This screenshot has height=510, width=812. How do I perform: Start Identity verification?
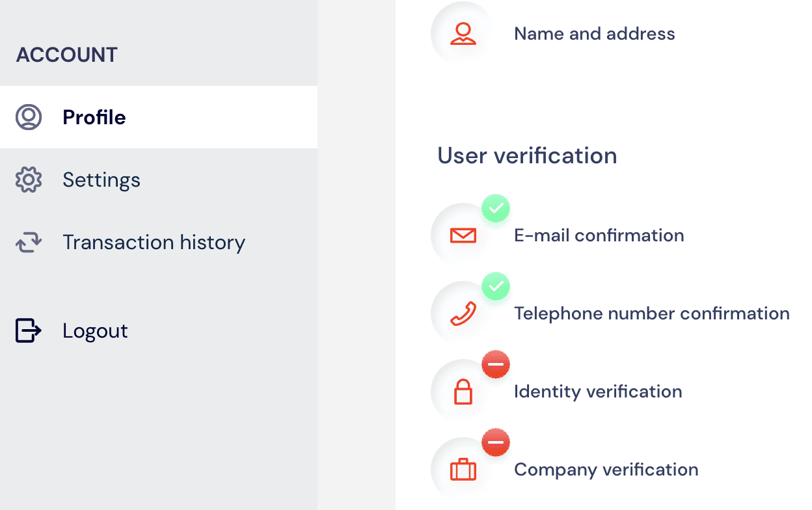[x=598, y=391]
